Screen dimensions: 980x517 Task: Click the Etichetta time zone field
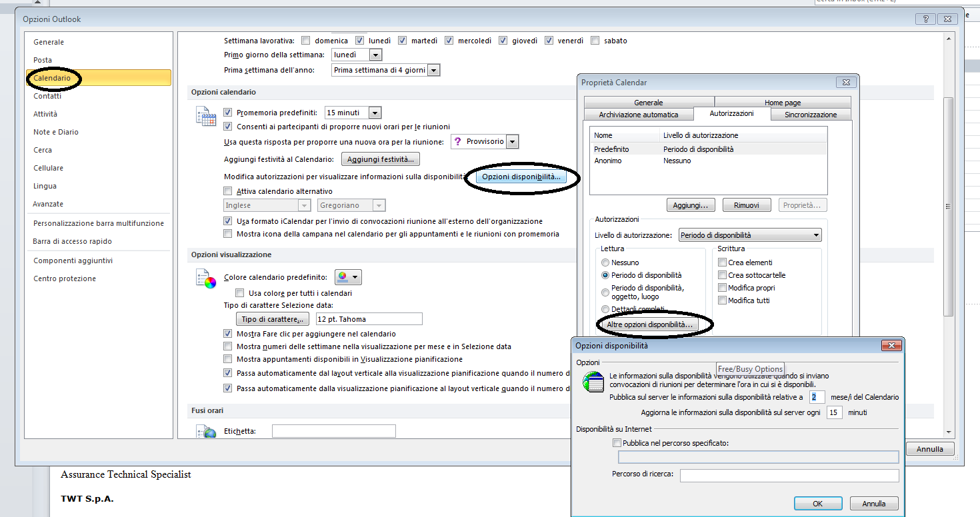(x=333, y=431)
